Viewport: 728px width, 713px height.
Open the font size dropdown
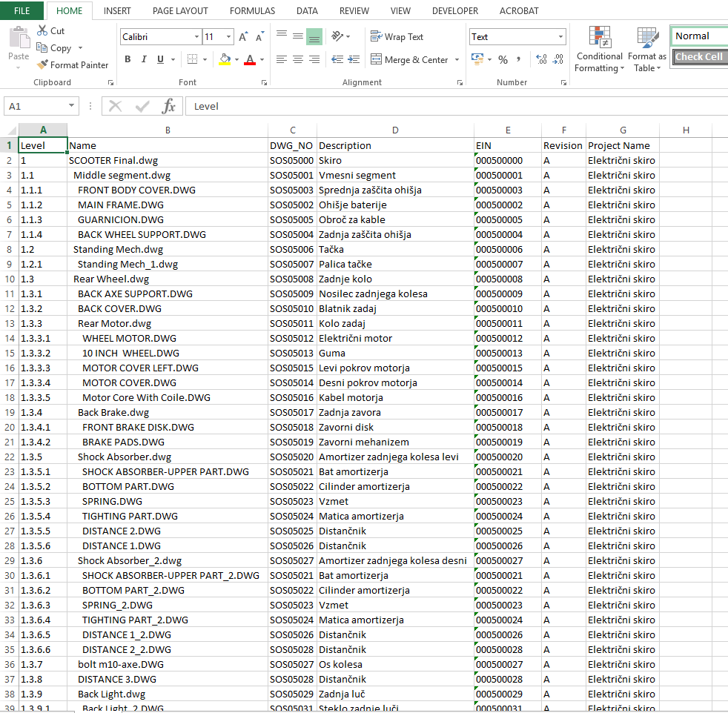tap(228, 36)
